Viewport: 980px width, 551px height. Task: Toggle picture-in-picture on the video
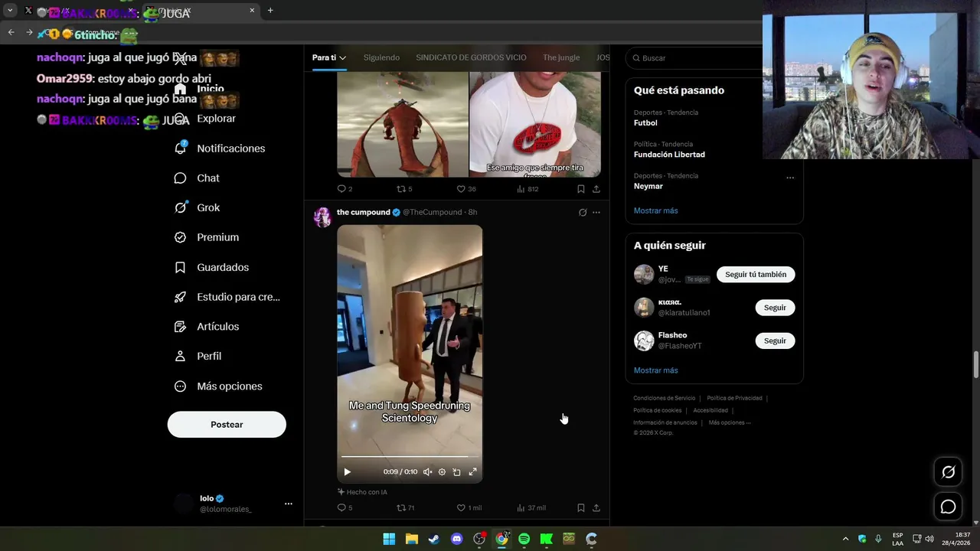click(457, 472)
